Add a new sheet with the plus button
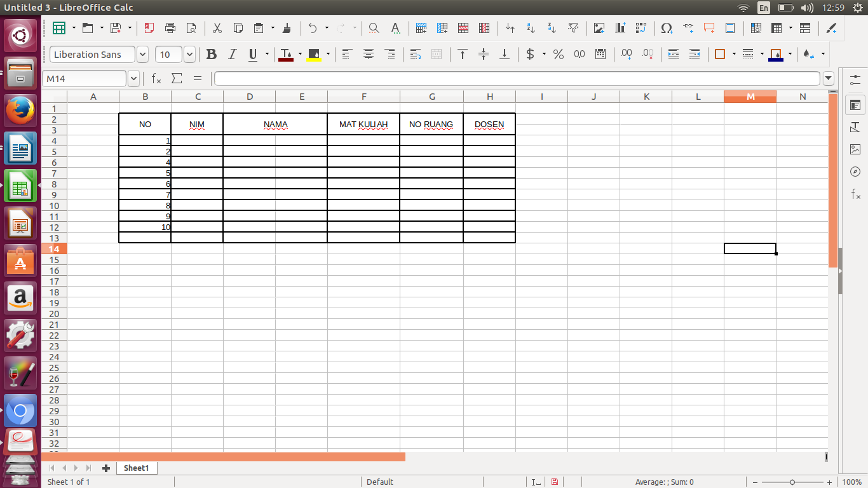868x488 pixels. tap(105, 468)
